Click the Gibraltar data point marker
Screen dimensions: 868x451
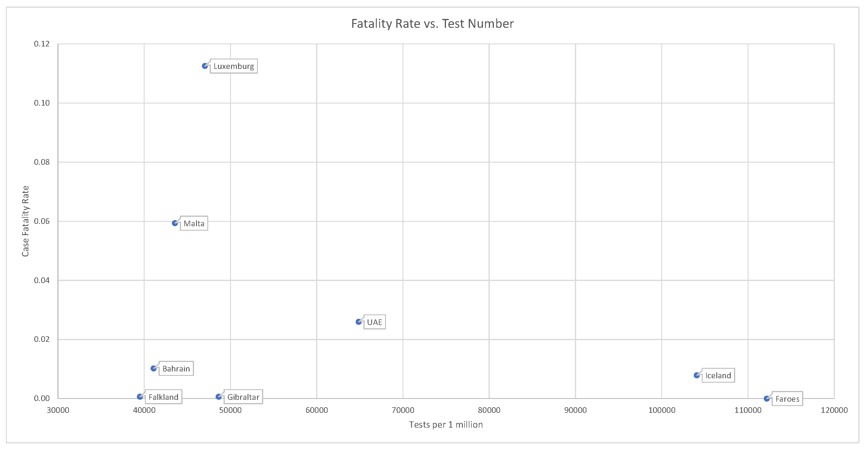tap(218, 397)
